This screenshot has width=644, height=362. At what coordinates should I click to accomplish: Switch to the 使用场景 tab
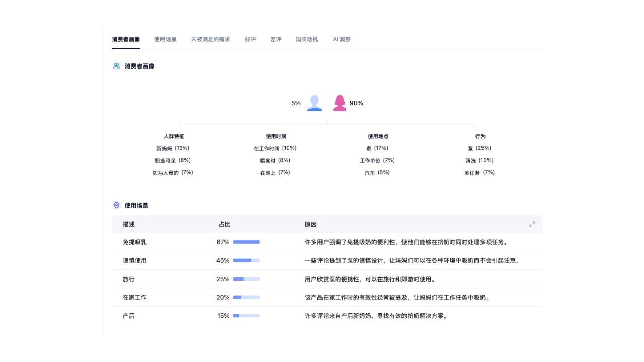coord(165,39)
